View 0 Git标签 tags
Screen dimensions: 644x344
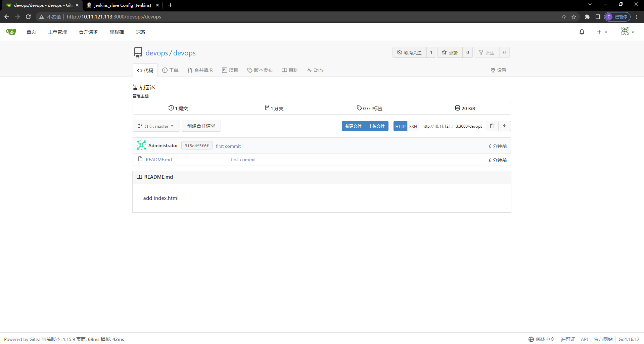(x=369, y=108)
